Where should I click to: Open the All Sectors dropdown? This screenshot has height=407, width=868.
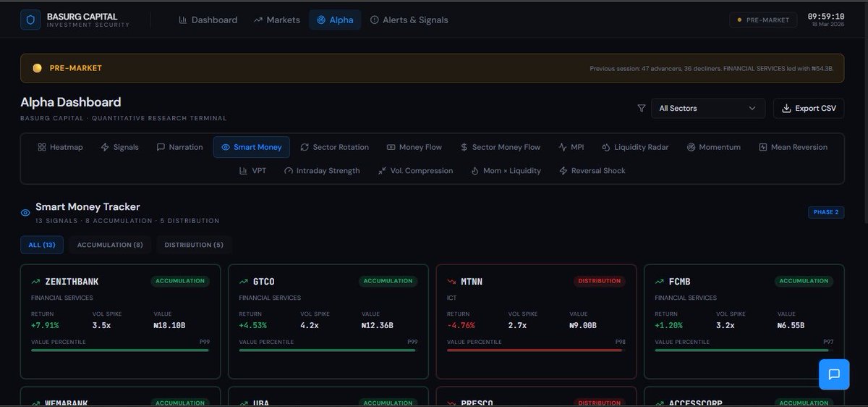pyautogui.click(x=708, y=108)
